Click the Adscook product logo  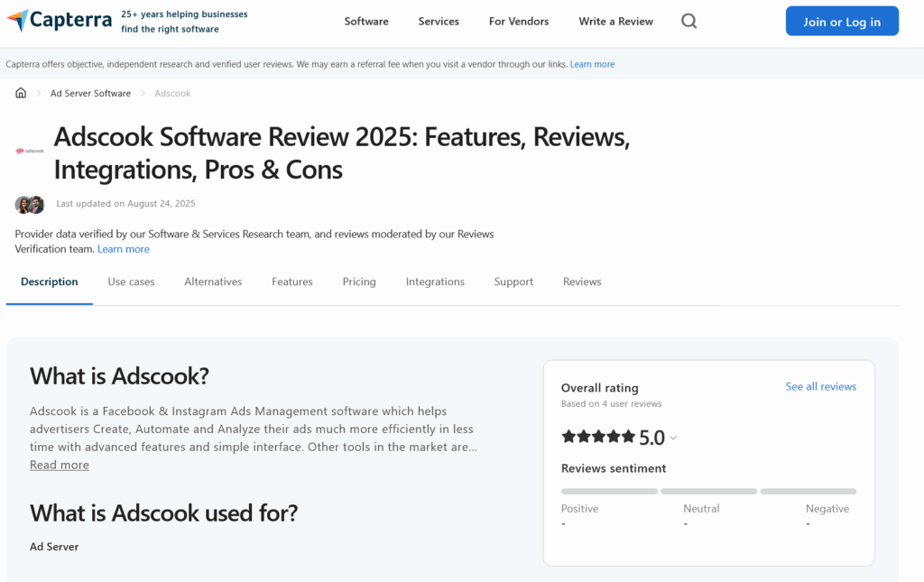[x=30, y=152]
